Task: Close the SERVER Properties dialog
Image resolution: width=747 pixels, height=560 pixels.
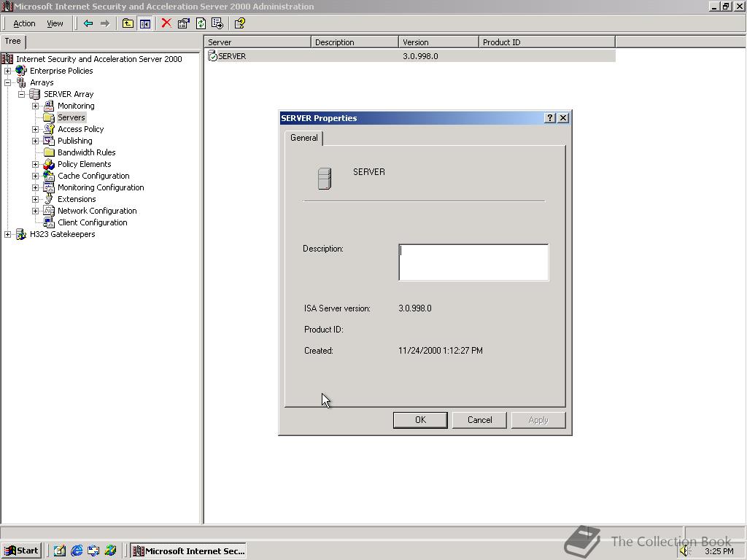Action: click(x=563, y=118)
